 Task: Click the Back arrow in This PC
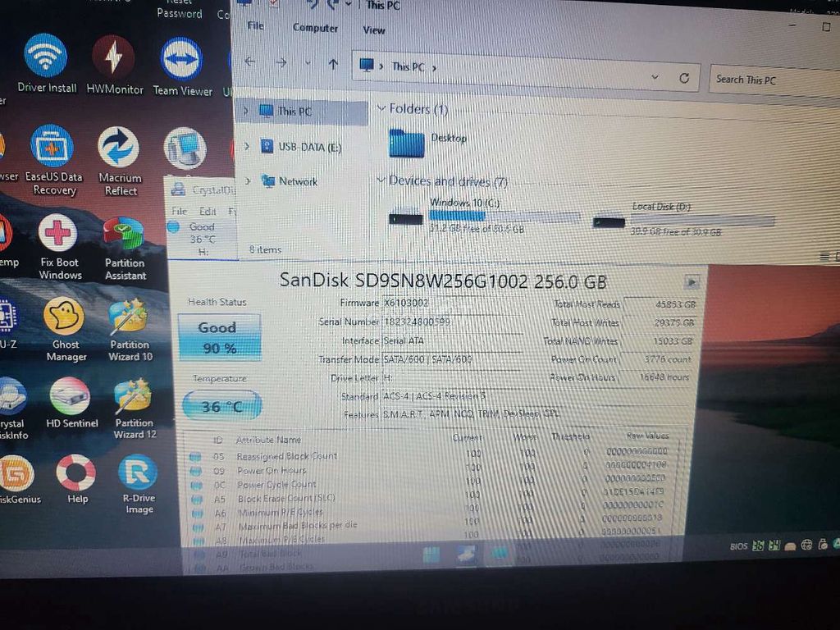point(249,62)
